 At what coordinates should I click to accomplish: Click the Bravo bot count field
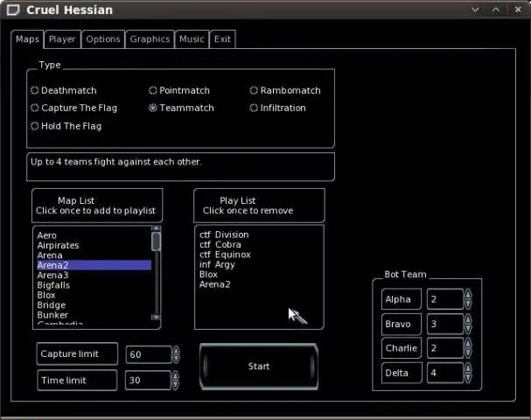pos(445,324)
